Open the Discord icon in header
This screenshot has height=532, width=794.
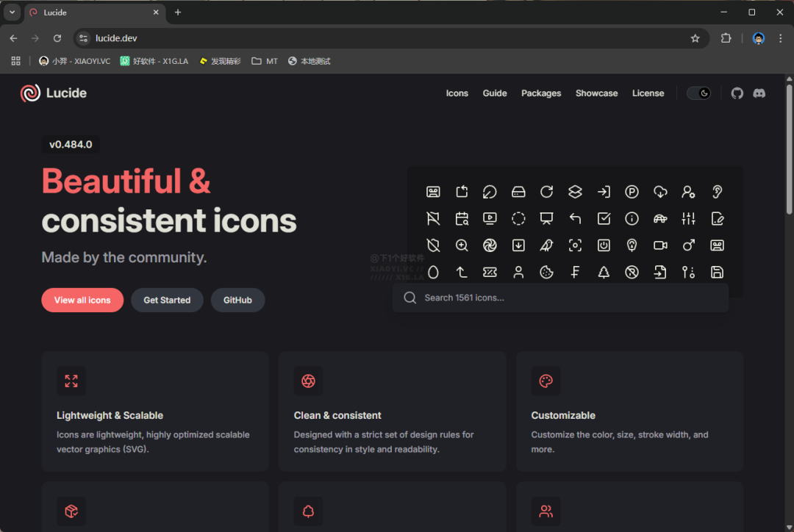tap(759, 93)
